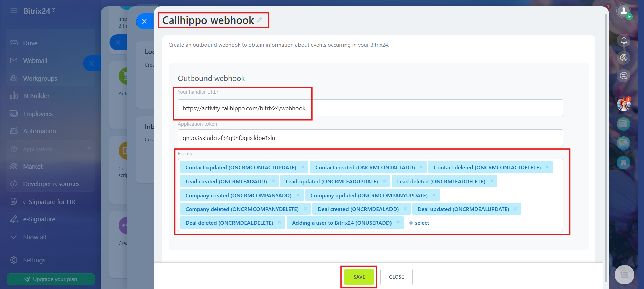Open the blue chat bubbles icon
The height and width of the screenshot is (289, 644).
tap(624, 143)
